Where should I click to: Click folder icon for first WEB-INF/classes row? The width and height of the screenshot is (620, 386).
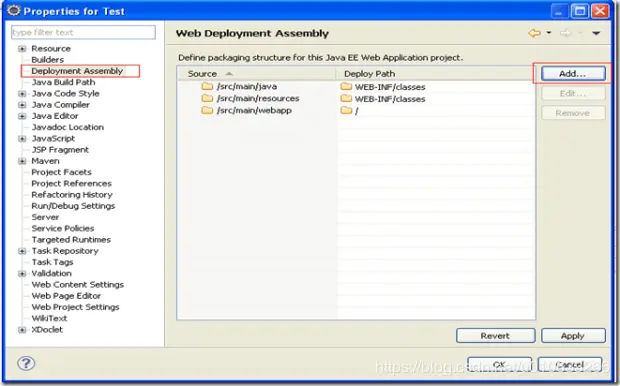click(x=346, y=86)
